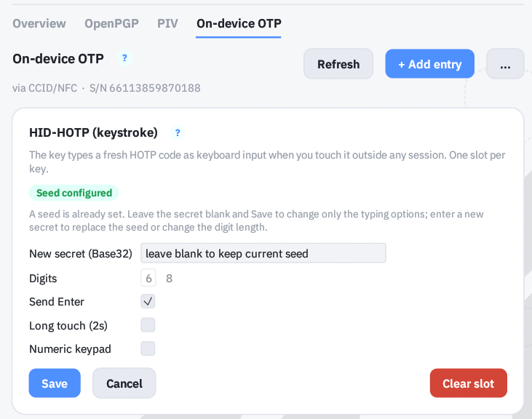Enable the Long touch (2s) checkbox
Screen dimensions: 532x419
[148, 324]
